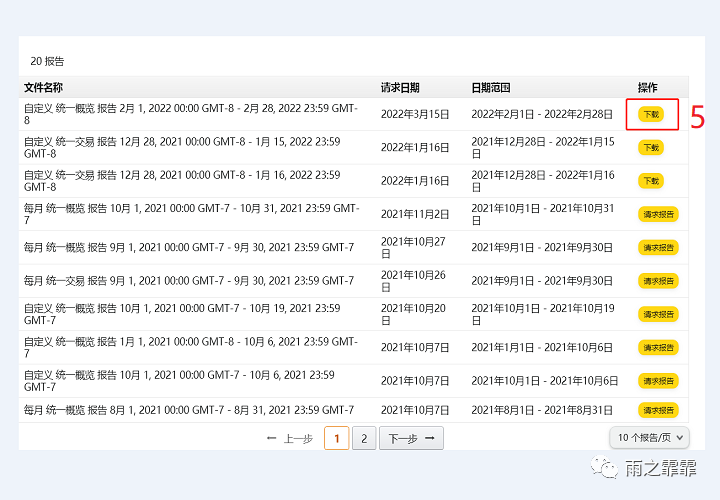The height and width of the screenshot is (500, 720).
Task: Select request date 2021年10月26日
Action: pyautogui.click(x=413, y=281)
